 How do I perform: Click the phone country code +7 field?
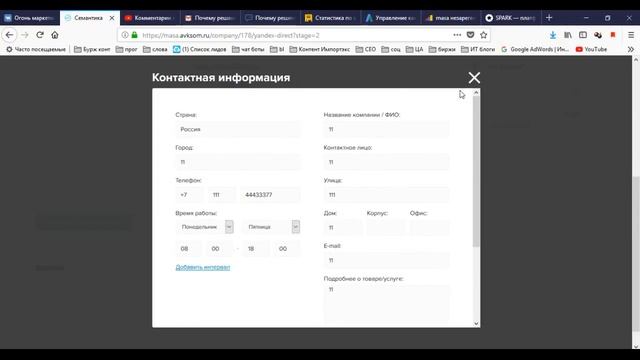pyautogui.click(x=189, y=195)
